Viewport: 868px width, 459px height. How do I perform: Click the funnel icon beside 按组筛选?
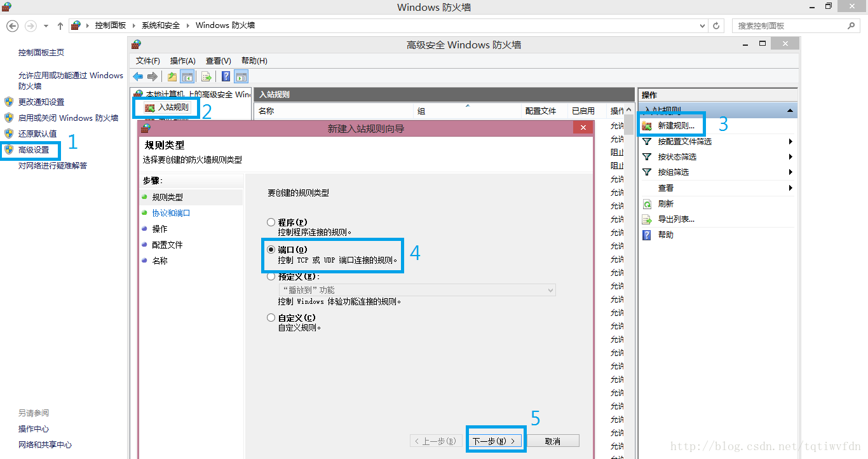(x=647, y=172)
